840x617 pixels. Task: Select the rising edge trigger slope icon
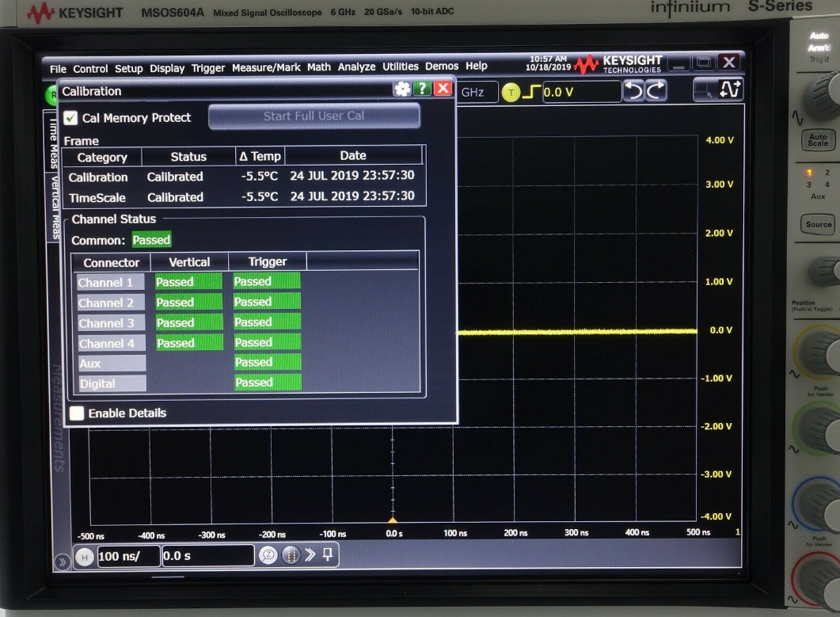pos(531,93)
